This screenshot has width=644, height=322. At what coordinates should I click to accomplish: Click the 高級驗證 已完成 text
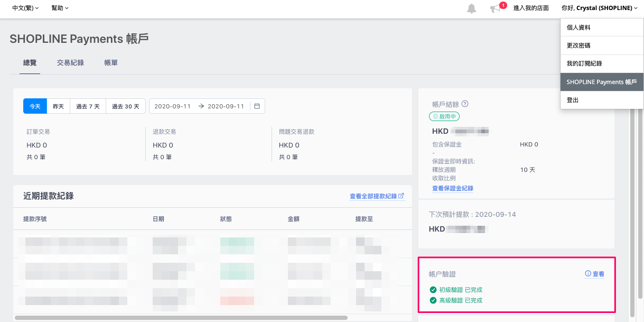(x=461, y=300)
